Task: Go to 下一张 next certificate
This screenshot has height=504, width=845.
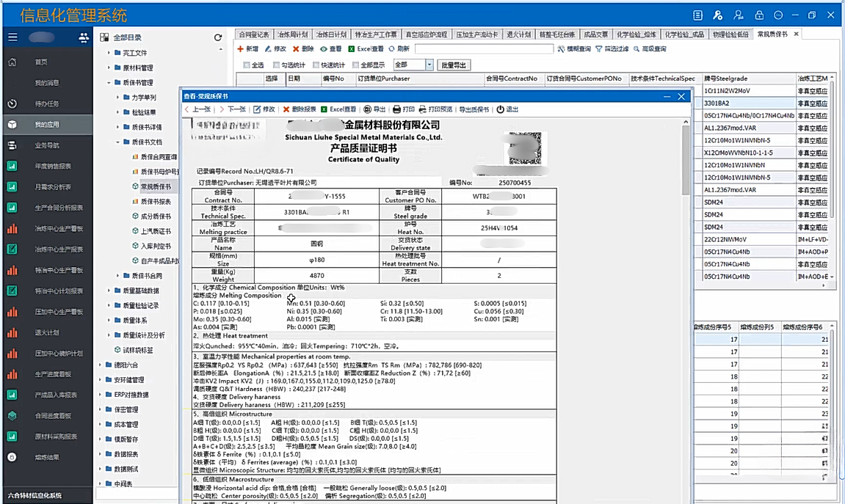Action: coord(231,109)
